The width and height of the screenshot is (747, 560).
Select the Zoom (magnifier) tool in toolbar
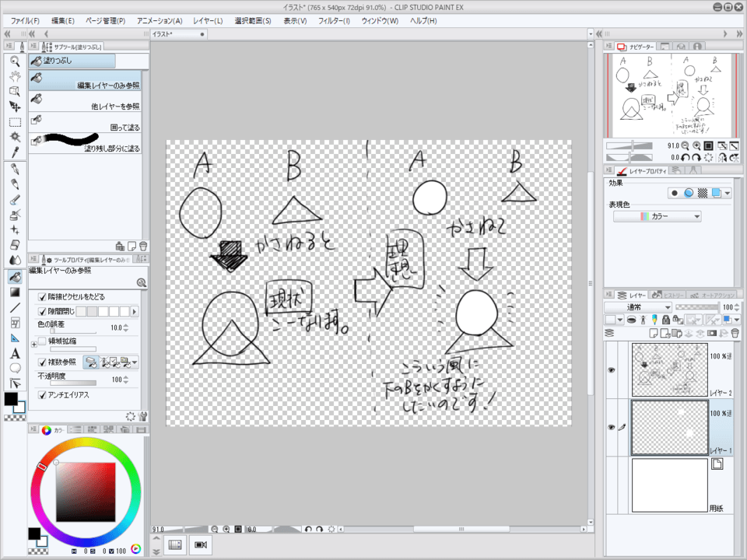point(14,61)
